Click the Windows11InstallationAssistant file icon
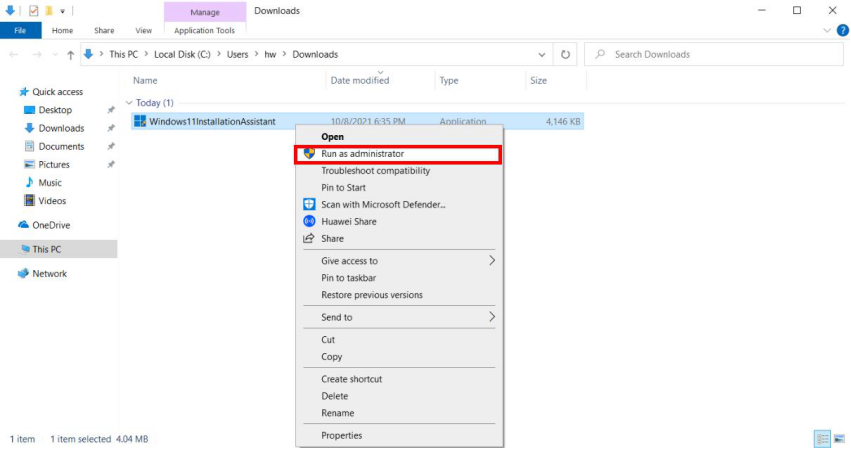The width and height of the screenshot is (851, 449). coord(140,122)
